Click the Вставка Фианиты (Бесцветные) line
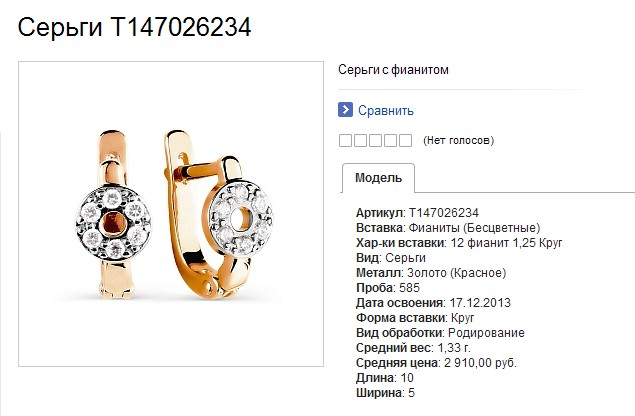 448,228
